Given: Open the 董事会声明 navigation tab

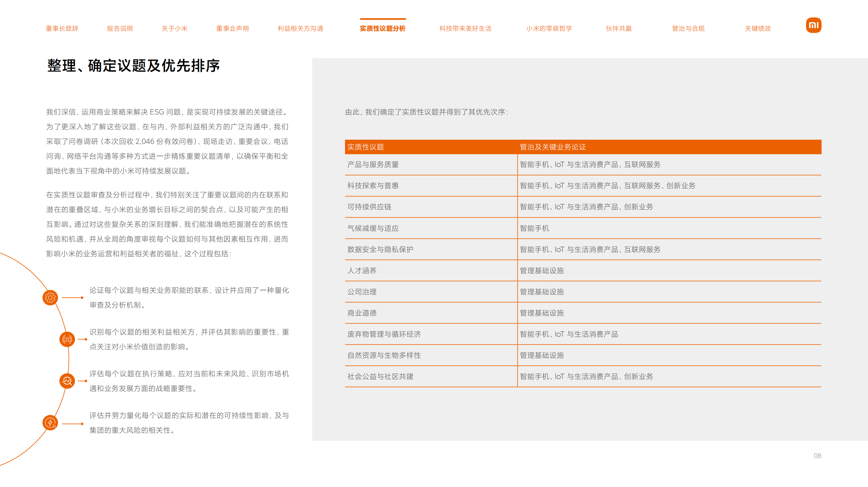Looking at the screenshot, I should click(x=232, y=29).
